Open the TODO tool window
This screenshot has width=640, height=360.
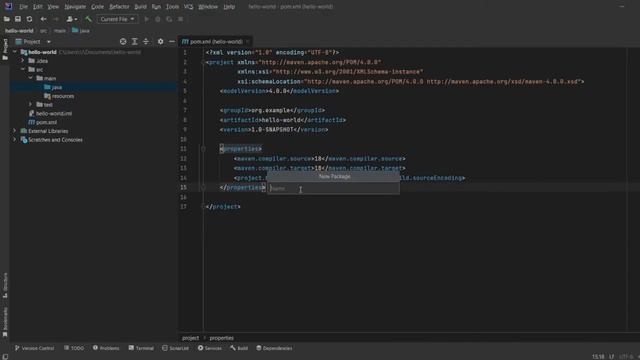74,348
